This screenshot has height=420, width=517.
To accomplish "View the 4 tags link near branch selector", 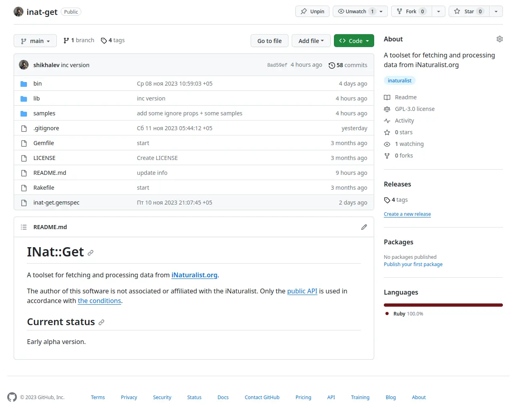I will (x=113, y=40).
